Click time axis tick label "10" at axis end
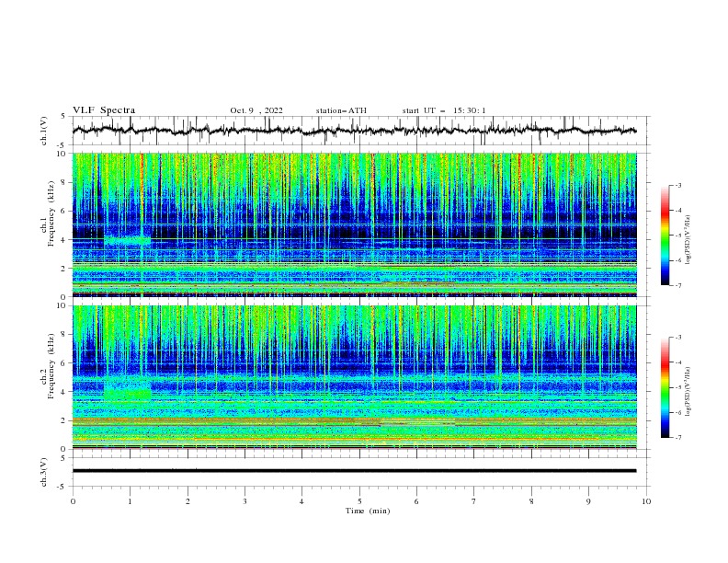This screenshot has height=563, width=728. [646, 501]
